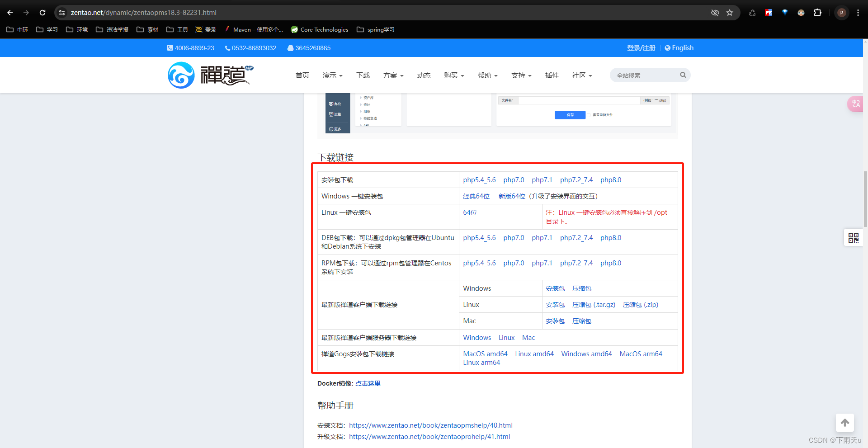Download Linux client 压缩包 (.zip)
This screenshot has height=448, width=868.
point(640,305)
